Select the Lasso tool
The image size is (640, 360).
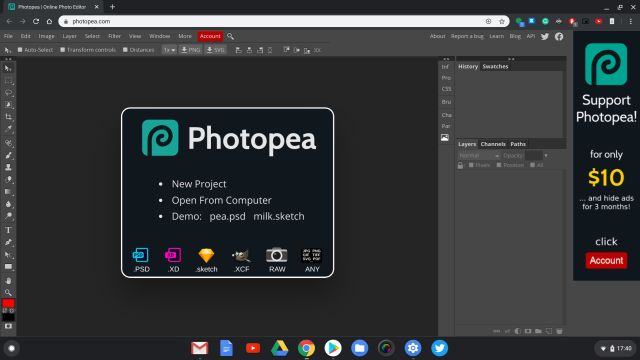(x=8, y=93)
